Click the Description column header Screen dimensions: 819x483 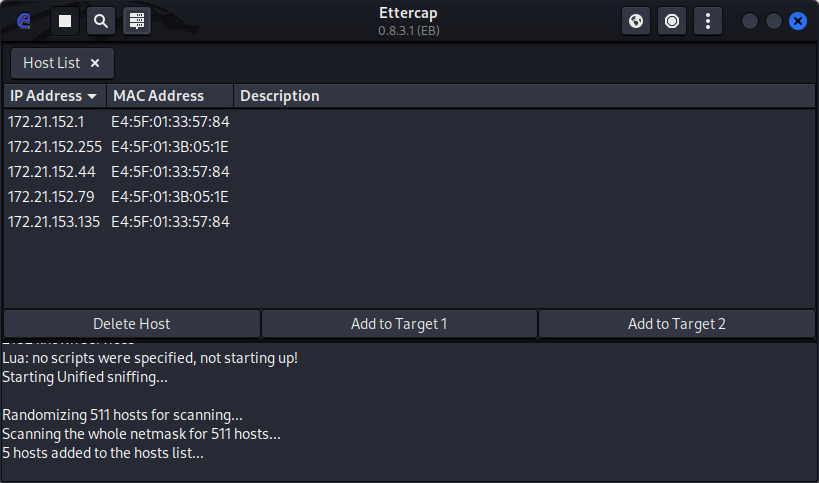pos(280,96)
